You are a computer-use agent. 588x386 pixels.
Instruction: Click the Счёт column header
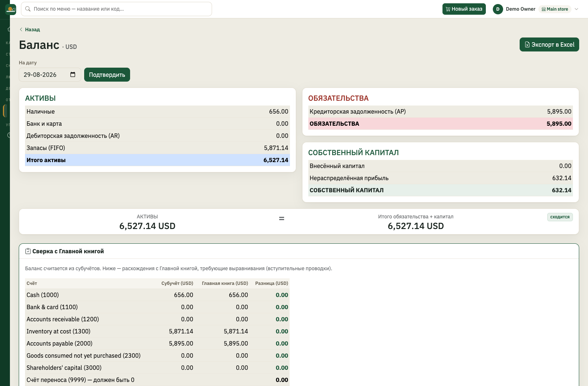click(32, 283)
